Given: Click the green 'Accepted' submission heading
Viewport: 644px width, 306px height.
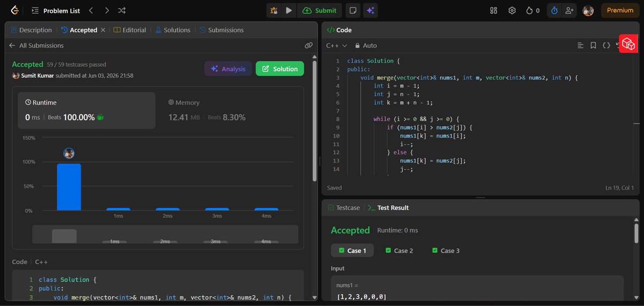Looking at the screenshot, I should 27,64.
